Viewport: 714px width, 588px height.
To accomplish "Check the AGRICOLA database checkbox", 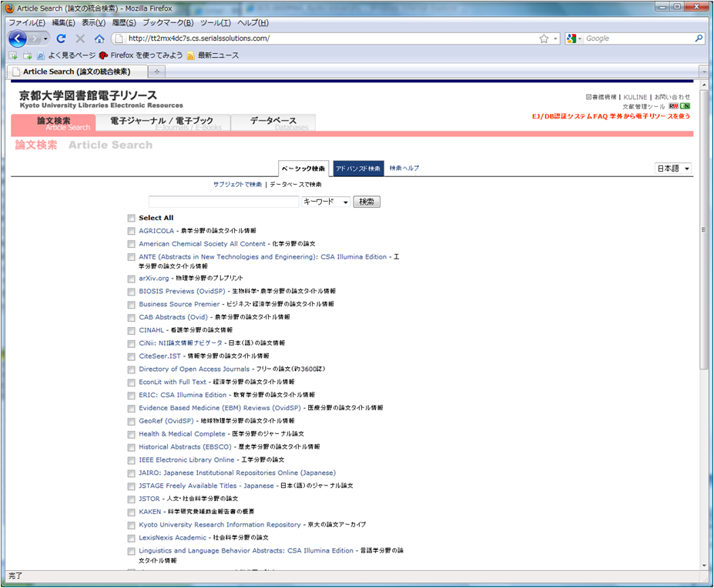I will click(131, 231).
